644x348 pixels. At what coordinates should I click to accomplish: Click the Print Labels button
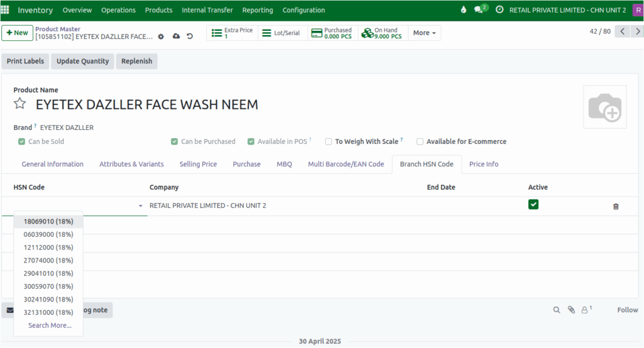coord(25,61)
